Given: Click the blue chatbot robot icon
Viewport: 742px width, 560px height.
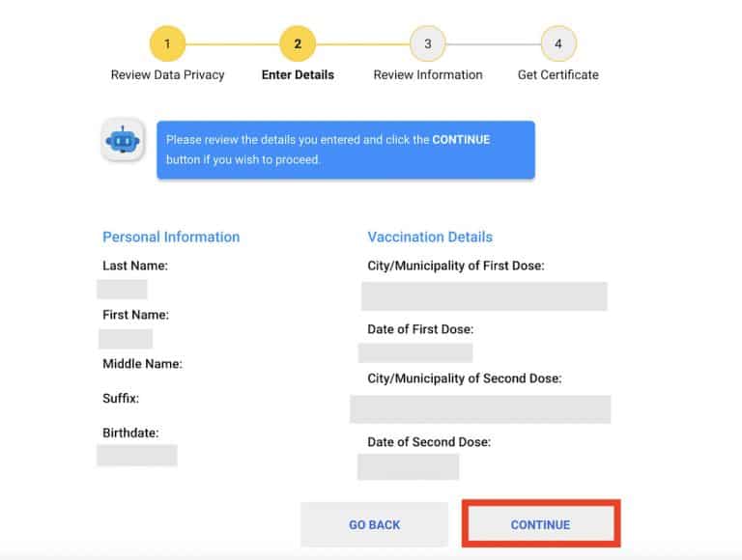Looking at the screenshot, I should tap(123, 140).
